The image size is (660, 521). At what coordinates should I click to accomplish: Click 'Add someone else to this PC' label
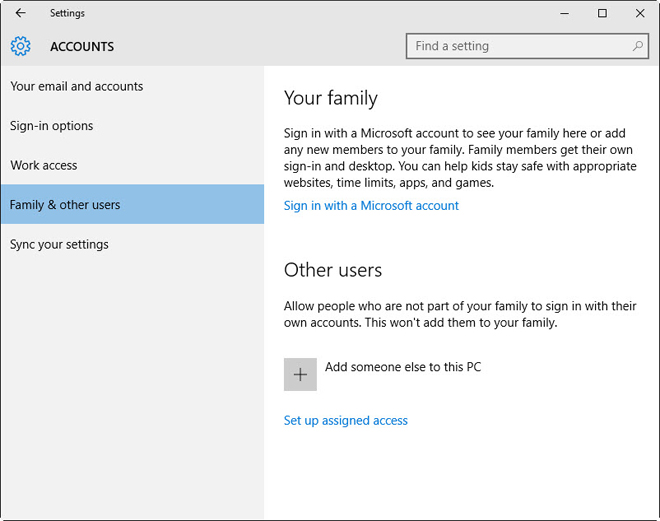point(403,367)
